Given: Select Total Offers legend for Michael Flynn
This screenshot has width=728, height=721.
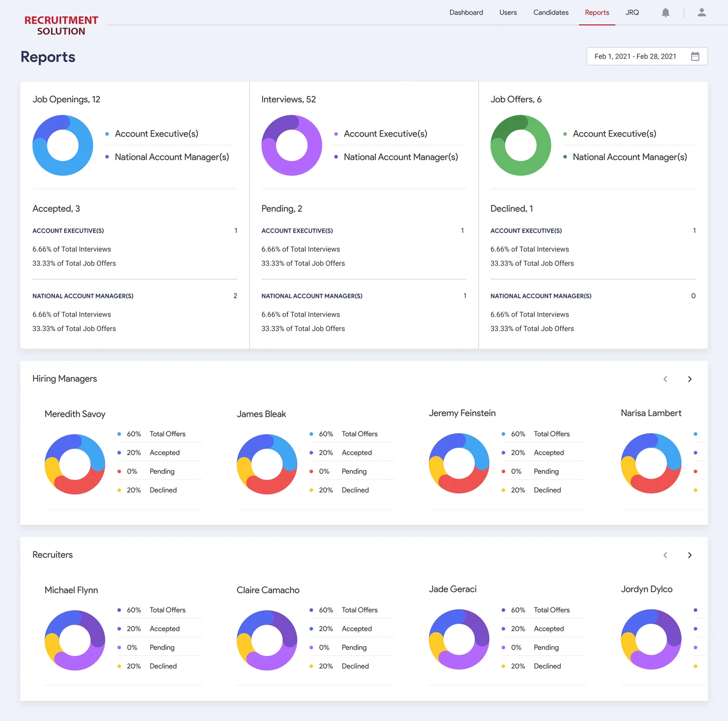Looking at the screenshot, I should pos(151,610).
